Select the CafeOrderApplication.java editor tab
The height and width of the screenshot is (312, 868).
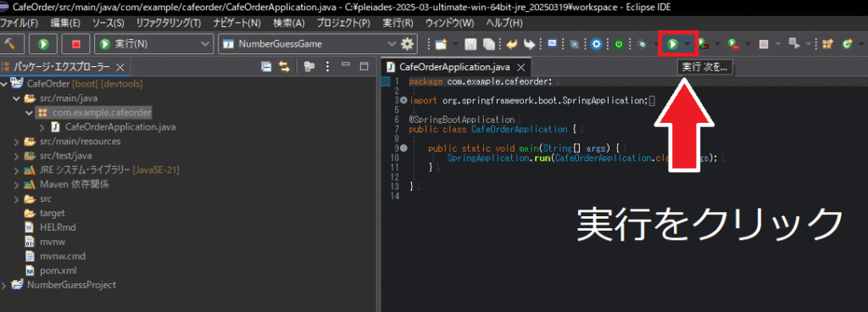[x=454, y=68]
